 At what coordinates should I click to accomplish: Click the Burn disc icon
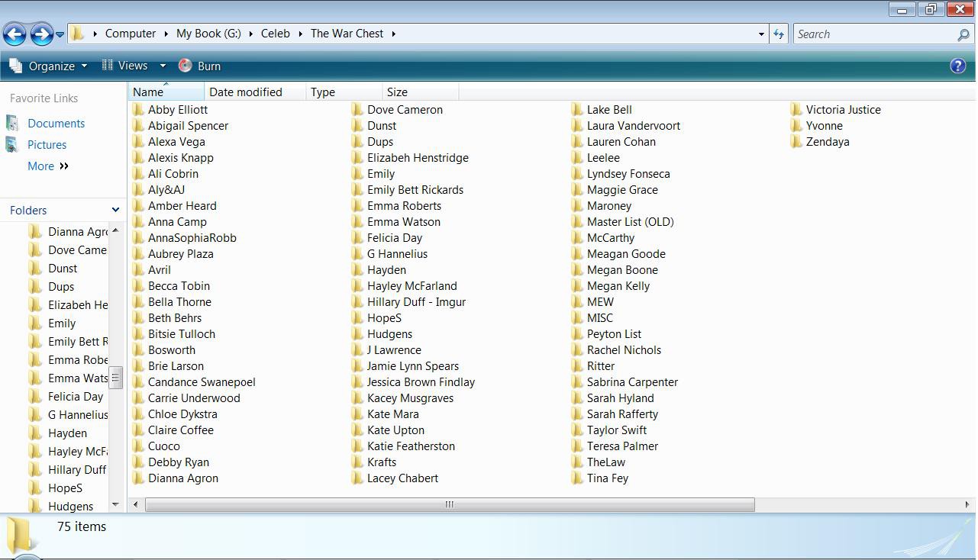185,66
